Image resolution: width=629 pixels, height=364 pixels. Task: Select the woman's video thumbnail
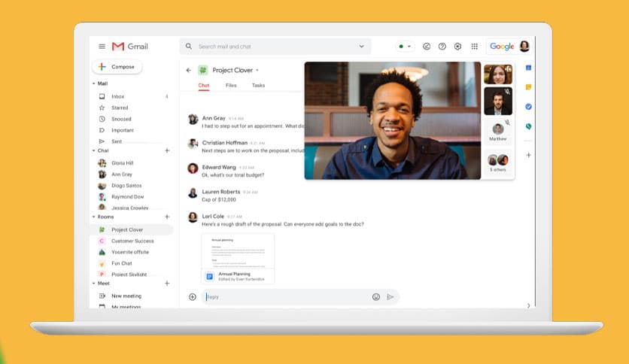pos(498,74)
